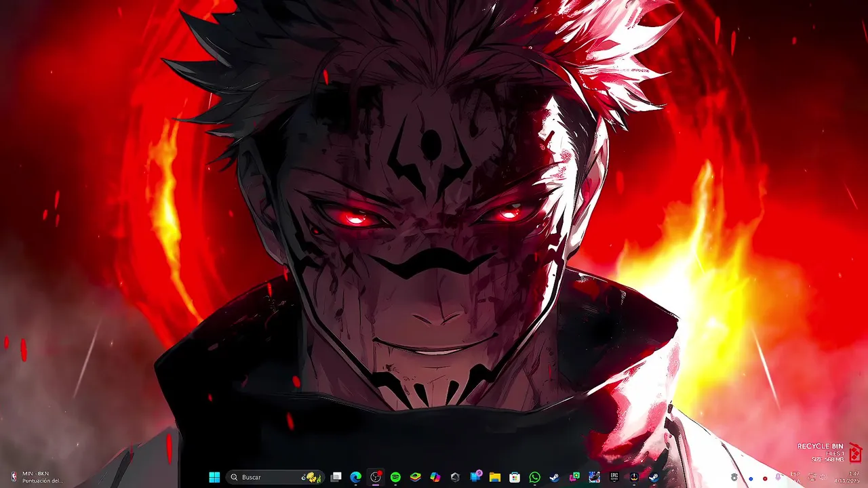This screenshot has width=868, height=488.
Task: Open the Phone Link icon with notification badge
Action: (x=475, y=477)
